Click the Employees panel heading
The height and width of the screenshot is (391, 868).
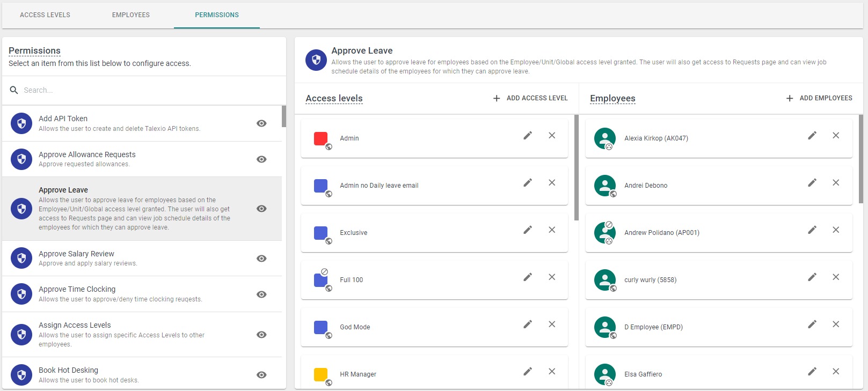click(612, 98)
